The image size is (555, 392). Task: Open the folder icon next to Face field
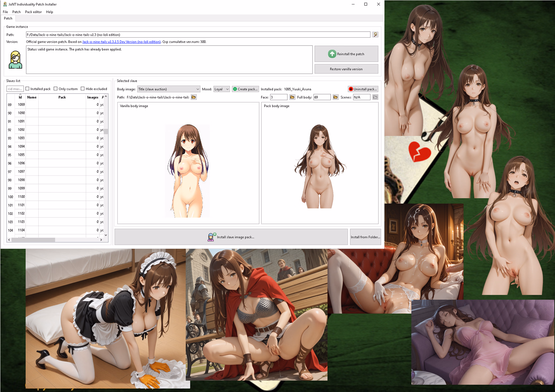[x=292, y=97]
